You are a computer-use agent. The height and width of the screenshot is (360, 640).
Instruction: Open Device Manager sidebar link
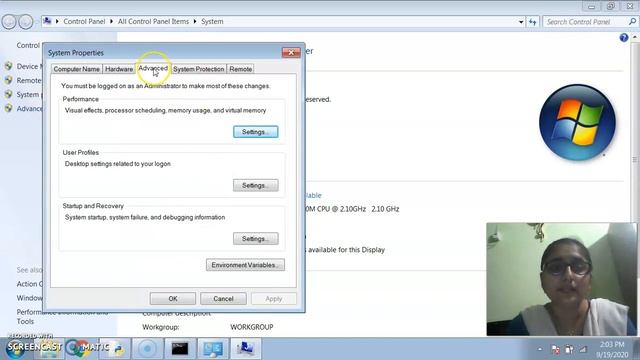[29, 66]
